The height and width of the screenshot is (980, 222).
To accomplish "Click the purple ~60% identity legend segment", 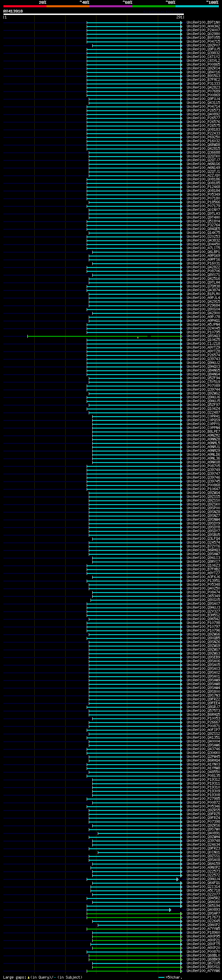I will [111, 6].
